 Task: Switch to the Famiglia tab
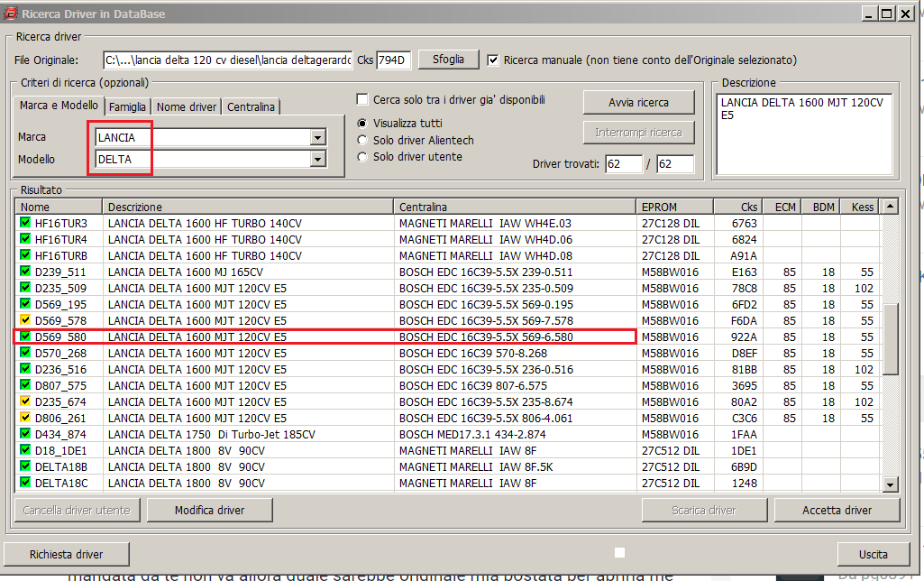point(127,106)
